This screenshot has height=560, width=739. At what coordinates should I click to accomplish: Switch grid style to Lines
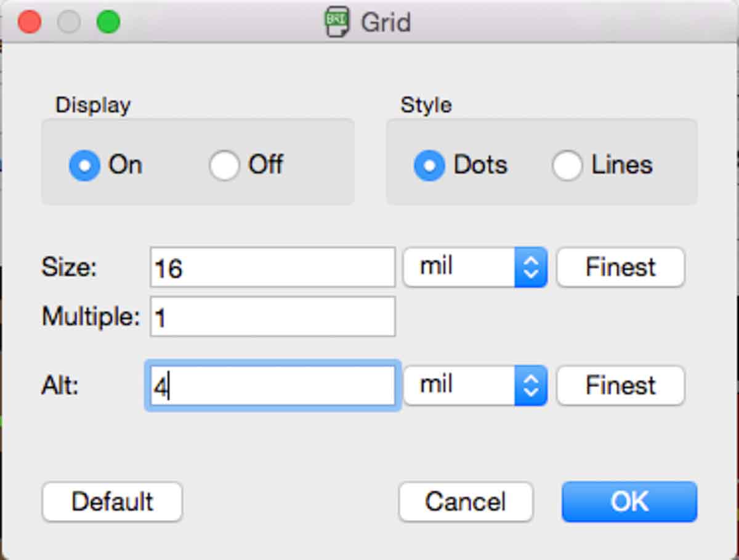[x=567, y=166]
